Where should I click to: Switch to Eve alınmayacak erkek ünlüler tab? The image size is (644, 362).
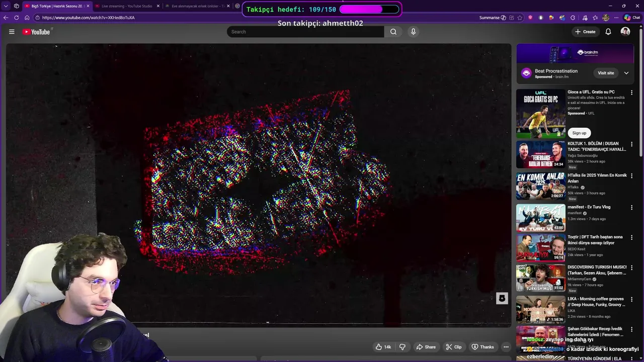pyautogui.click(x=198, y=6)
